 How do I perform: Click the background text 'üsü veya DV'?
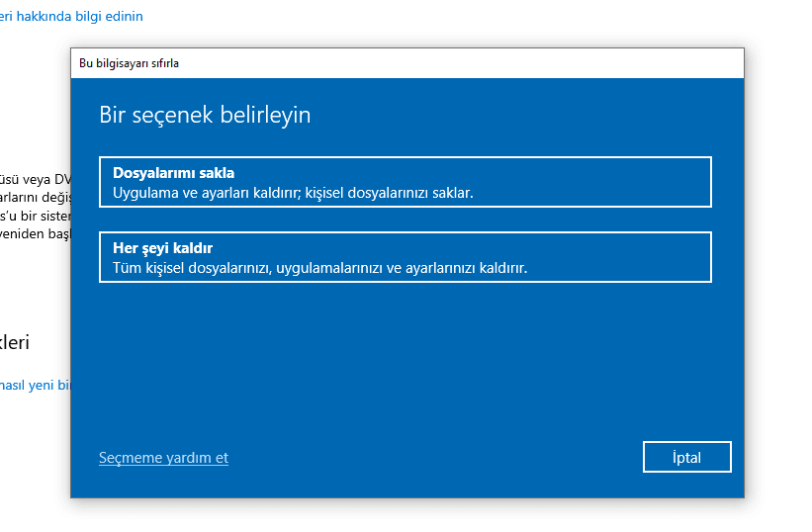pos(36,179)
